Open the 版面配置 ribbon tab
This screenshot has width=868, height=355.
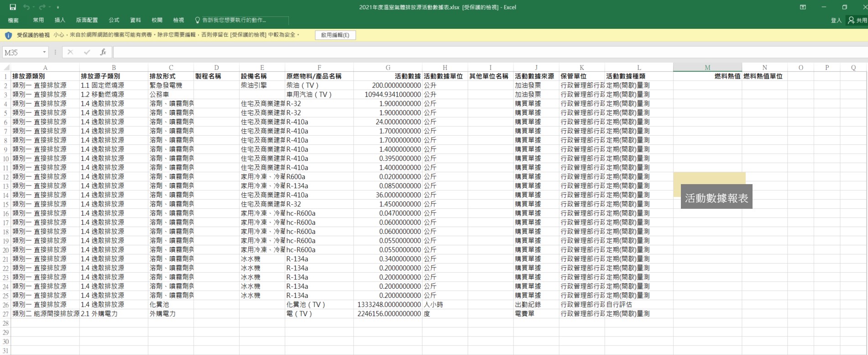pos(87,20)
